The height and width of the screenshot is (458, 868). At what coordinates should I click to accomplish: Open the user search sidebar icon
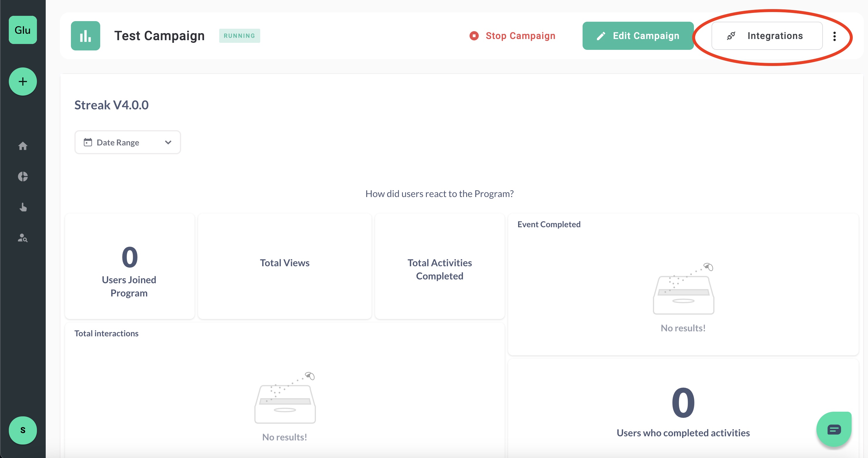tap(23, 238)
